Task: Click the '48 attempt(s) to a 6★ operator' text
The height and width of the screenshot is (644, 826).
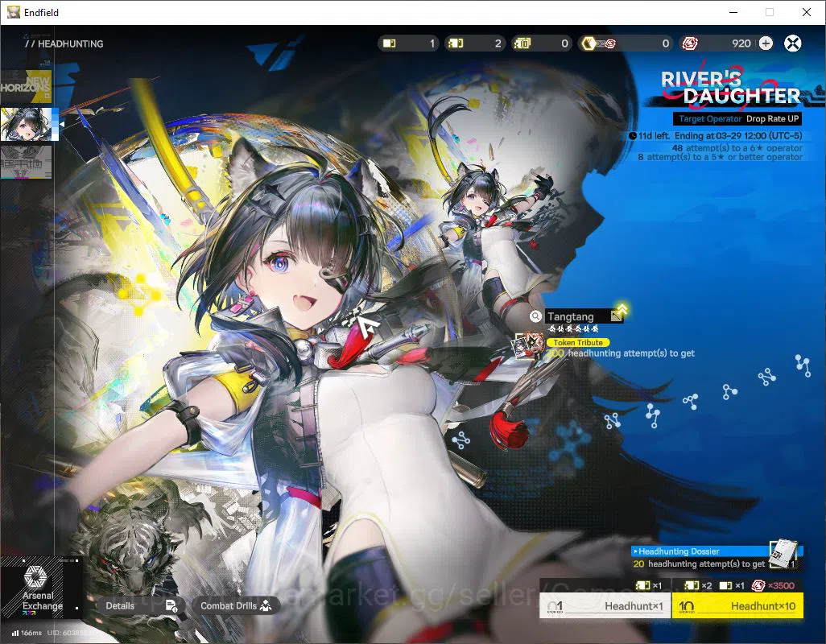Action: (x=737, y=148)
